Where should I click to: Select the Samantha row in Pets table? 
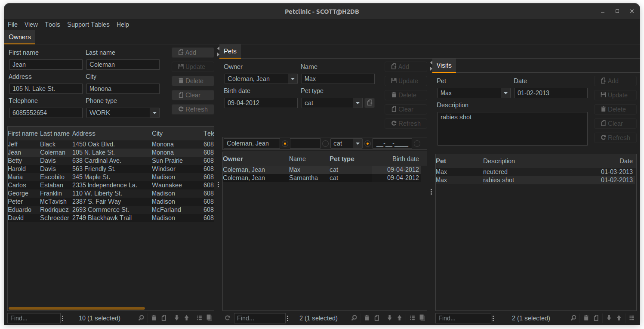tap(321, 178)
